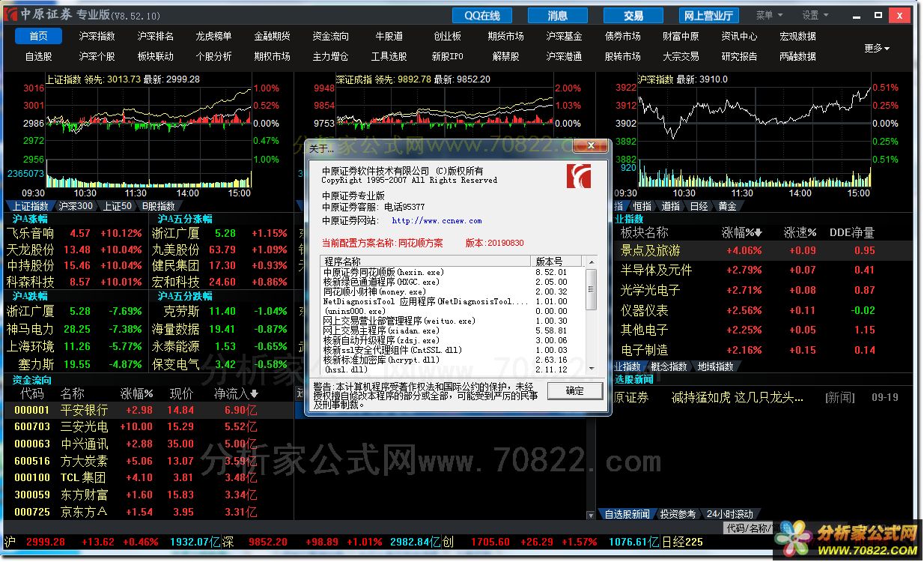Click the 代码/名称 search input
Screen dimensions: 924x562
[x=751, y=528]
